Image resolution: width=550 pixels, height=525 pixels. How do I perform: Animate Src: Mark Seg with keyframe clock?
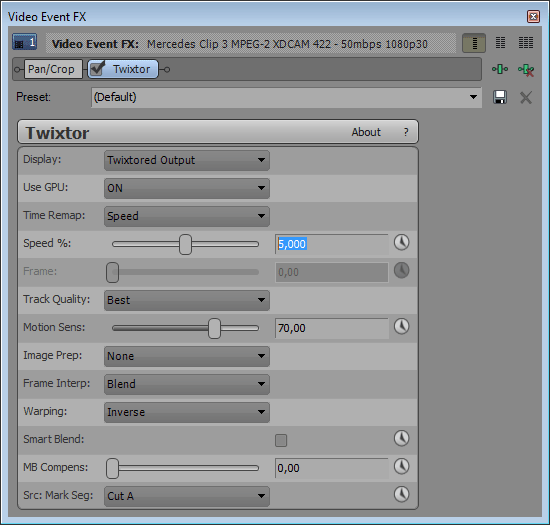click(401, 494)
